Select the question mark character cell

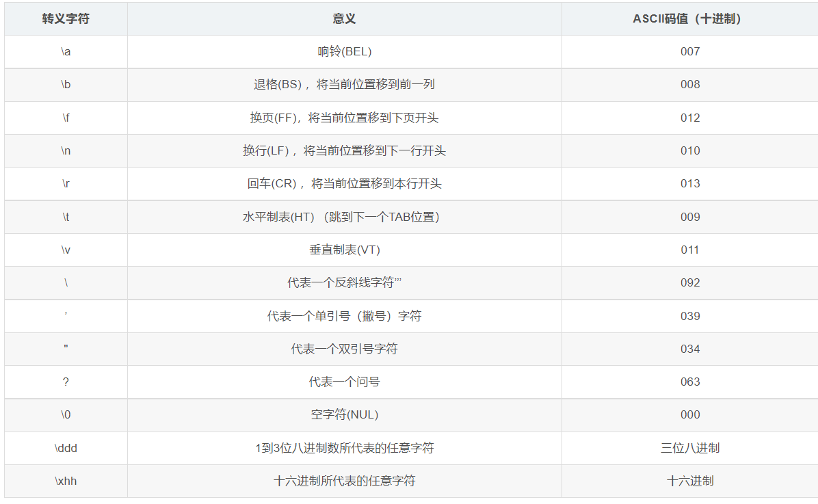tap(66, 382)
